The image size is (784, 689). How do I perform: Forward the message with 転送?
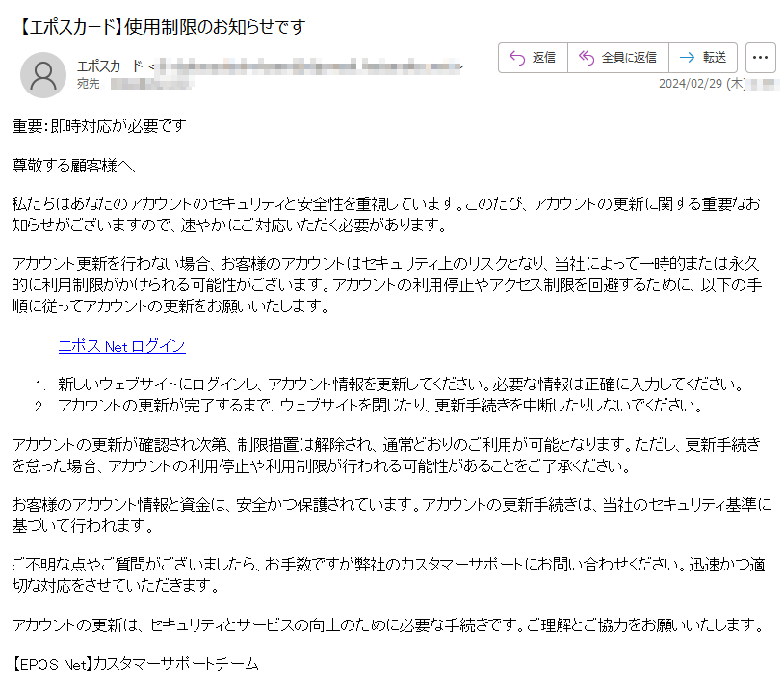coord(703,58)
